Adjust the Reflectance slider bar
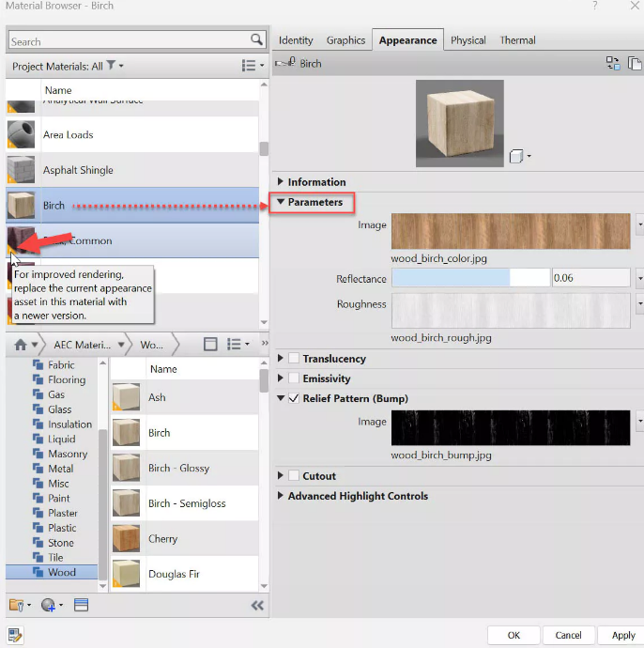The image size is (644, 648). tap(471, 278)
